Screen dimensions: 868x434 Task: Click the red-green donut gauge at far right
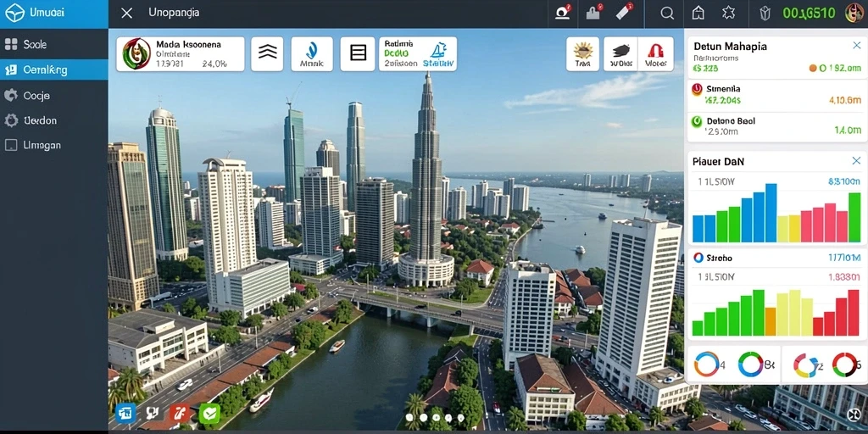coord(845,364)
